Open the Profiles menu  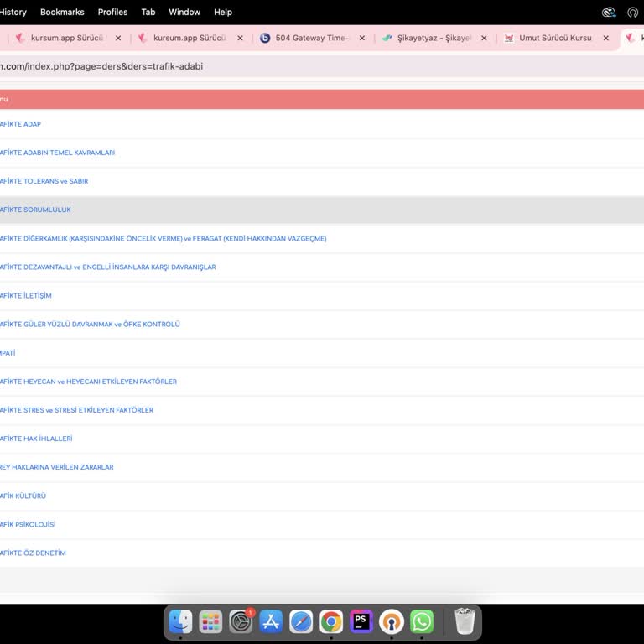(112, 12)
